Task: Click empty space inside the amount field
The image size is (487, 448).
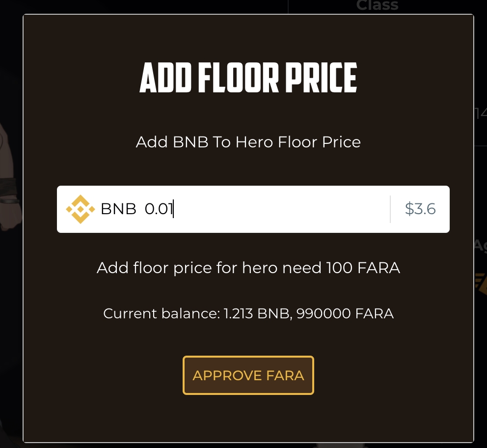Action: tap(280, 209)
